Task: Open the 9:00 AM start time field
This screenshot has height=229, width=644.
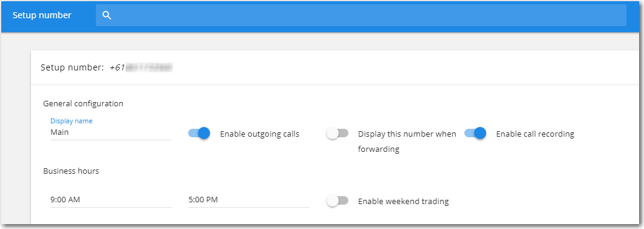Action: click(111, 200)
